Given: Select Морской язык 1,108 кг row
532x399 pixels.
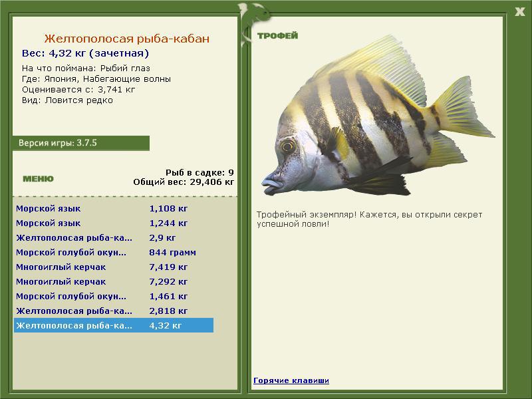Looking at the screenshot, I should click(x=113, y=209).
